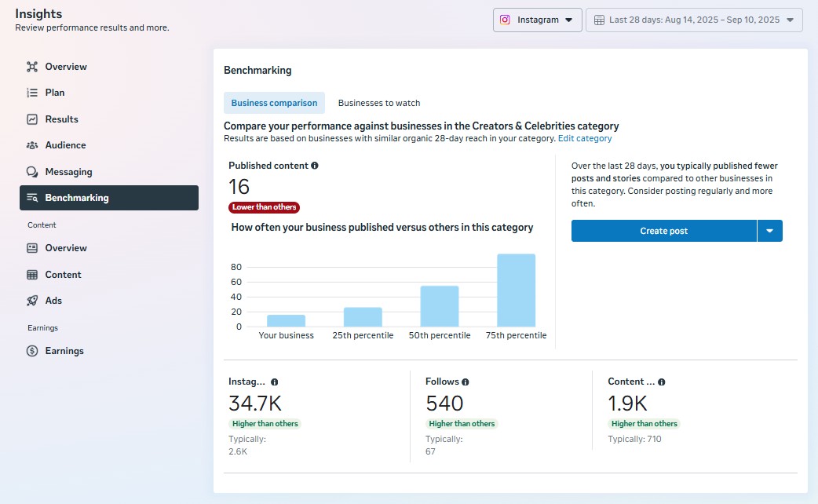Click the 34.7K metric value
Viewport: 818px width, 504px height.
click(255, 404)
